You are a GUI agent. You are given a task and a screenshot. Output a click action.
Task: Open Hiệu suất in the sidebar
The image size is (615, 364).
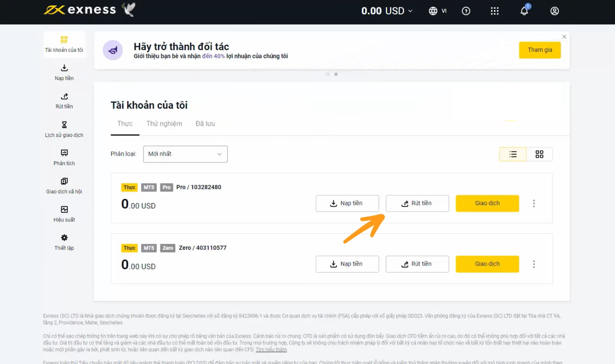pyautogui.click(x=64, y=214)
